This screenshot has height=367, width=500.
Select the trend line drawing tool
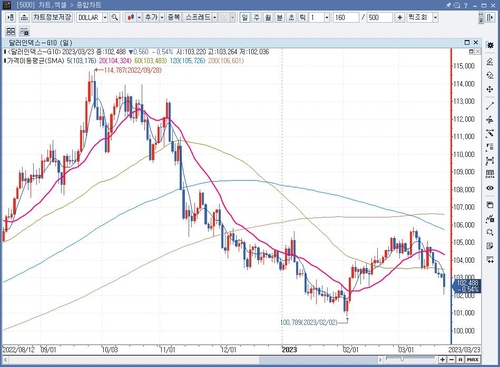click(490, 106)
